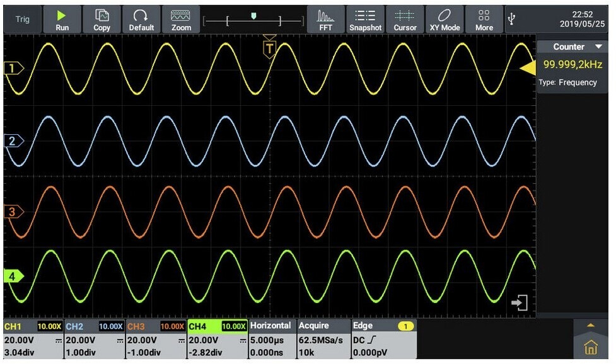This screenshot has height=364, width=616.
Task: Toggle the CH2 channel panel
Action: [x=93, y=339]
